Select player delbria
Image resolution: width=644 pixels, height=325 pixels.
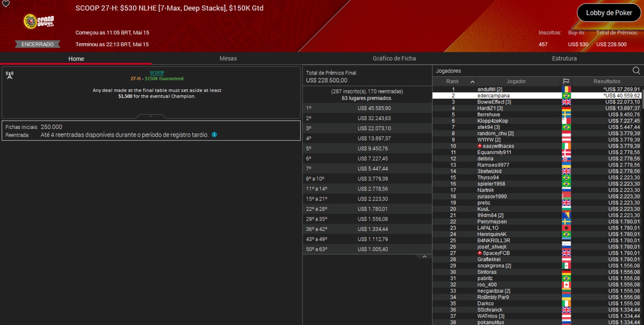pos(485,158)
